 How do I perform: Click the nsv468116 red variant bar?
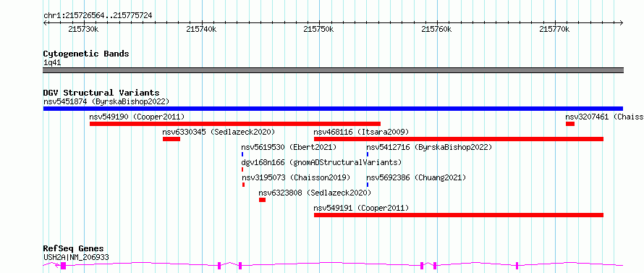click(x=458, y=139)
